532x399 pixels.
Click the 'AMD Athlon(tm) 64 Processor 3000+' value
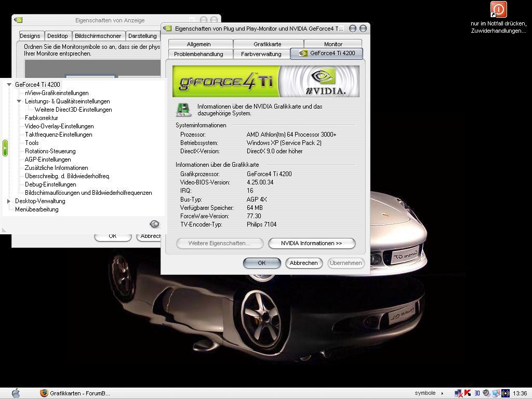point(291,135)
